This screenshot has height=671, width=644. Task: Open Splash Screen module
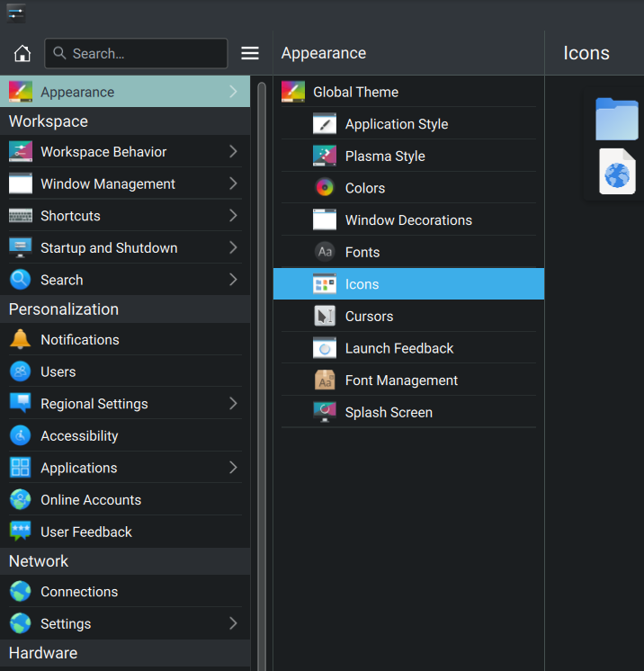coord(408,412)
